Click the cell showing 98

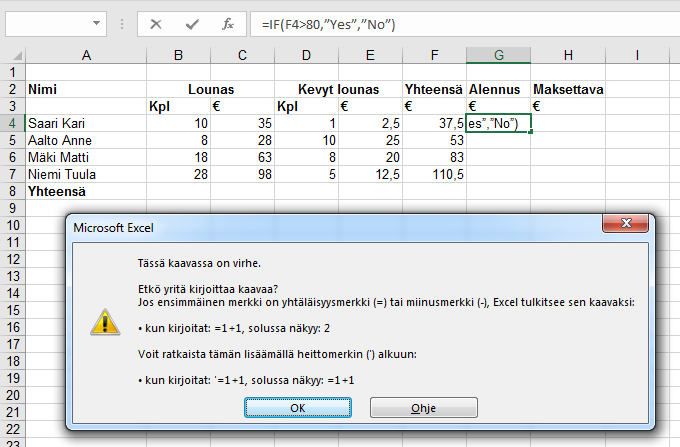pos(242,174)
